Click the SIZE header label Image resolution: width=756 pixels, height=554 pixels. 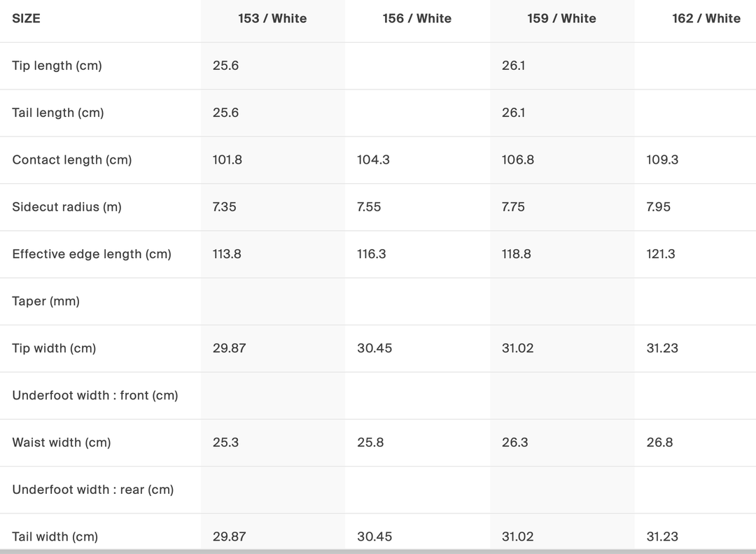[x=27, y=19]
